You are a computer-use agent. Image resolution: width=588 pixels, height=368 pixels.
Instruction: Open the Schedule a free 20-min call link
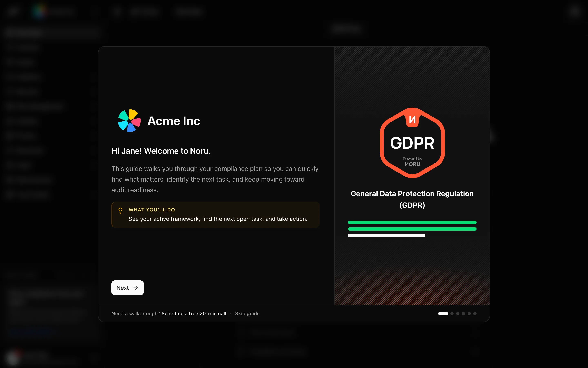click(194, 313)
